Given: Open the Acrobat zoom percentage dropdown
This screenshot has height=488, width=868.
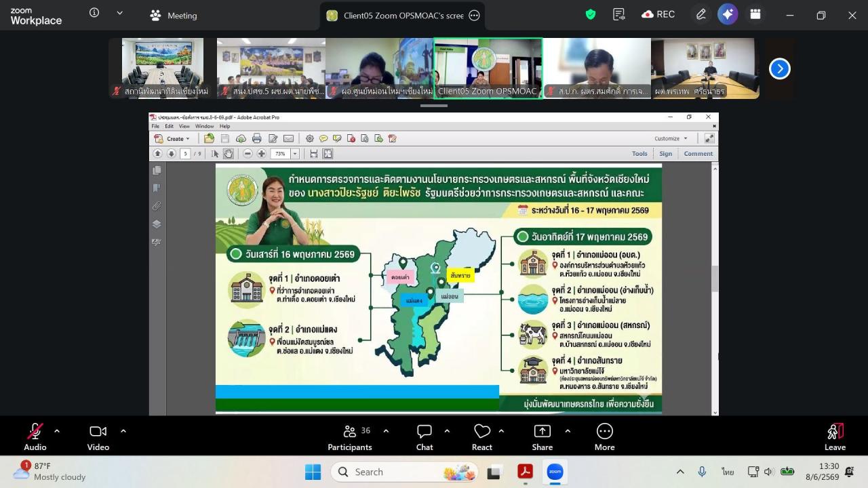Looking at the screenshot, I should click(x=295, y=154).
